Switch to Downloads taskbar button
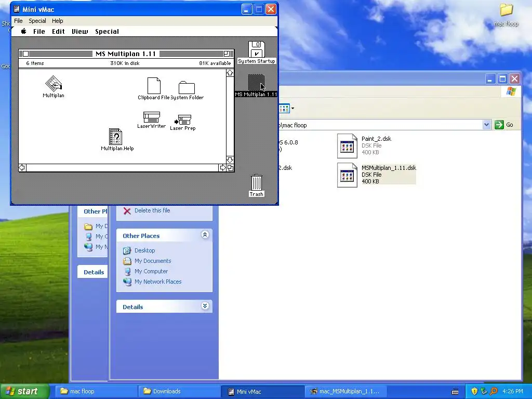Screen dimensions: 532x399 tap(179, 392)
